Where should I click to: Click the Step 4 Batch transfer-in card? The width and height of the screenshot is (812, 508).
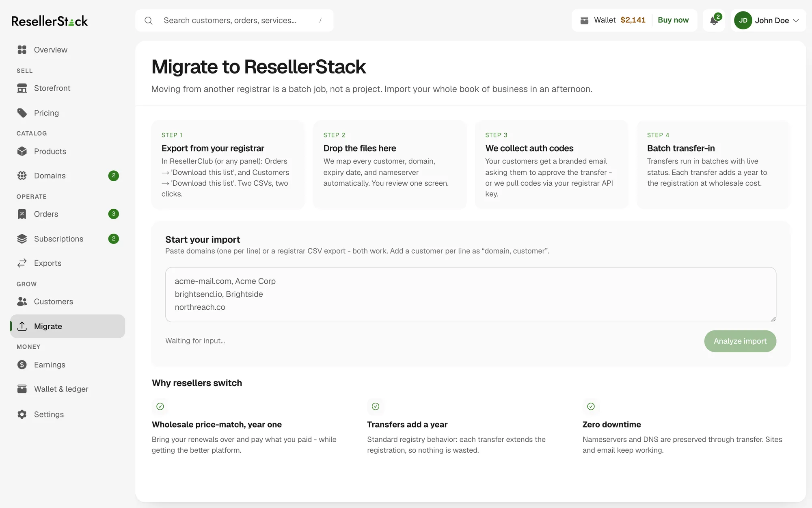coord(714,165)
